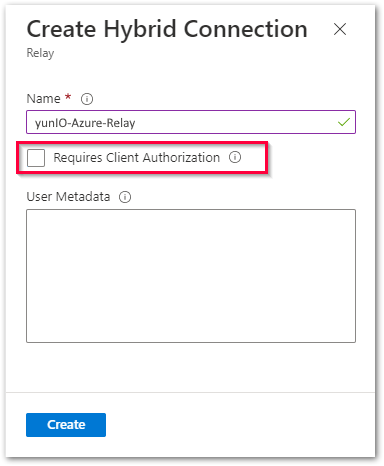Click inside the User Metadata text area

click(x=191, y=276)
